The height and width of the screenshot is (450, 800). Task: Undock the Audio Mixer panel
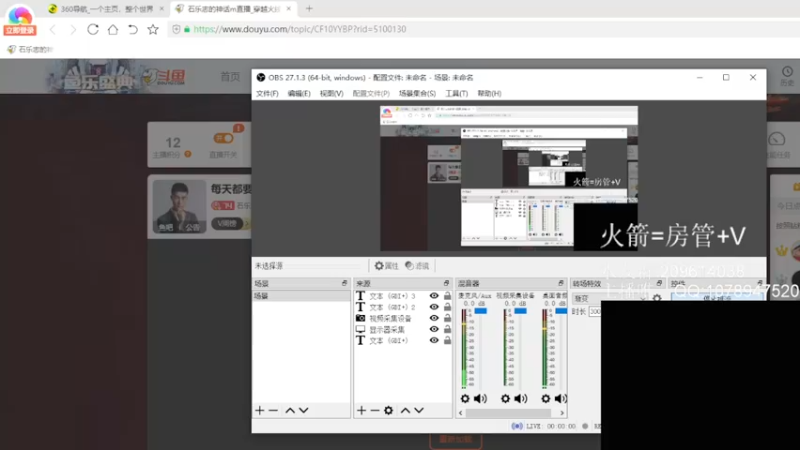(x=561, y=283)
